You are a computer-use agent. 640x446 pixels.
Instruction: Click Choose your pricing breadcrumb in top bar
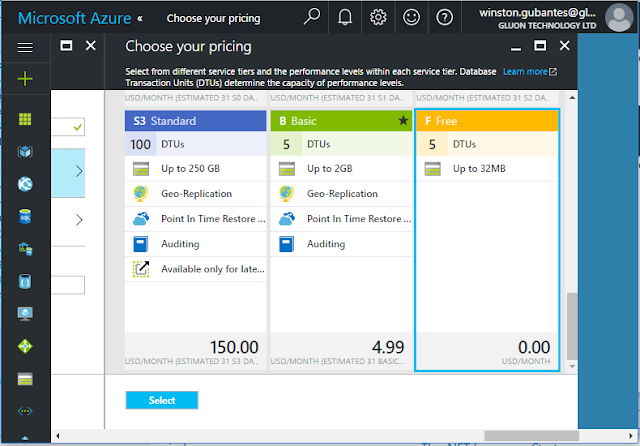[213, 18]
